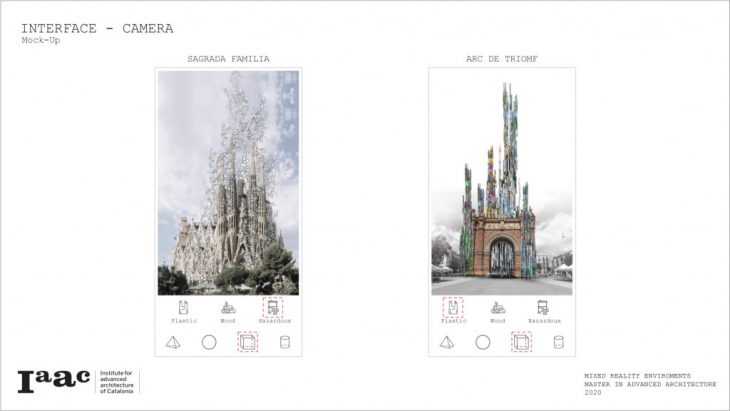
Task: Choose sphere shape in Arc de Triomf mockup
Action: [483, 342]
